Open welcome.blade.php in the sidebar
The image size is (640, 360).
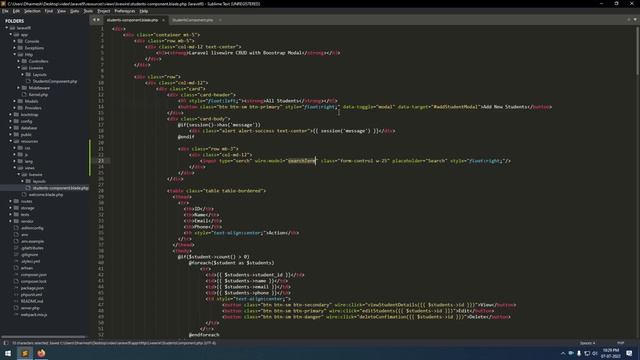[x=46, y=195]
